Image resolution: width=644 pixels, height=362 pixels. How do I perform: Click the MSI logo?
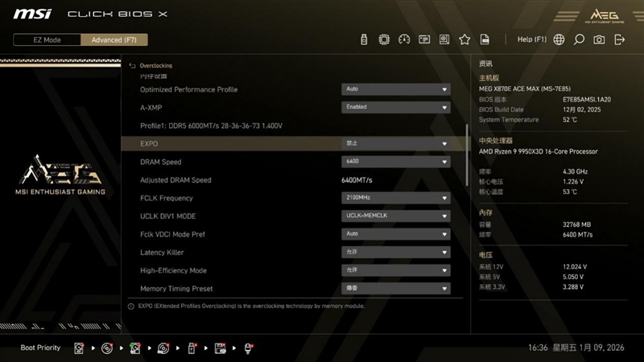point(32,14)
